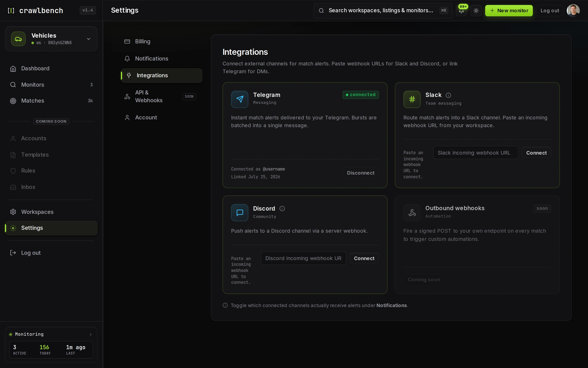Click the top bar Log out button
The image size is (588, 368).
550,11
